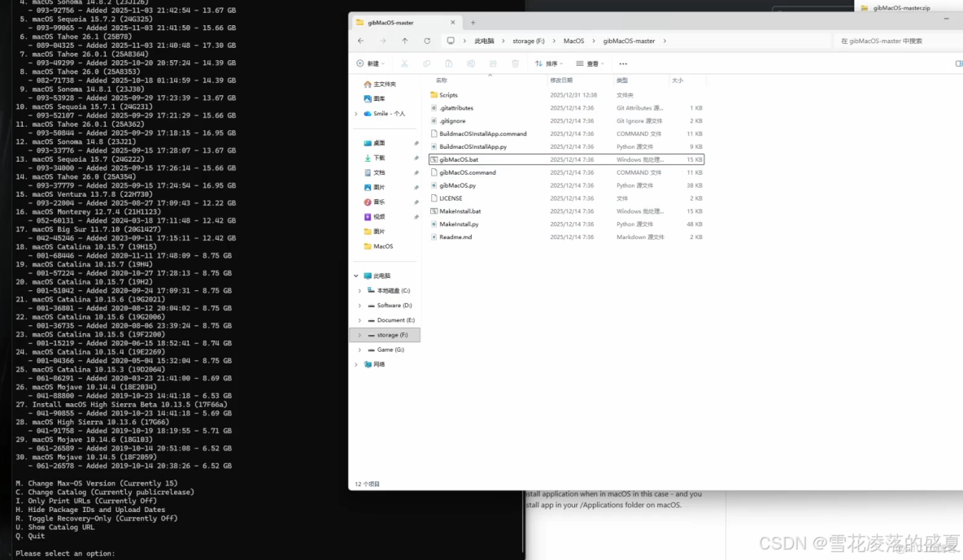Select the gibMacOS-master tab
Image resolution: width=963 pixels, height=560 pixels.
pyautogui.click(x=405, y=23)
